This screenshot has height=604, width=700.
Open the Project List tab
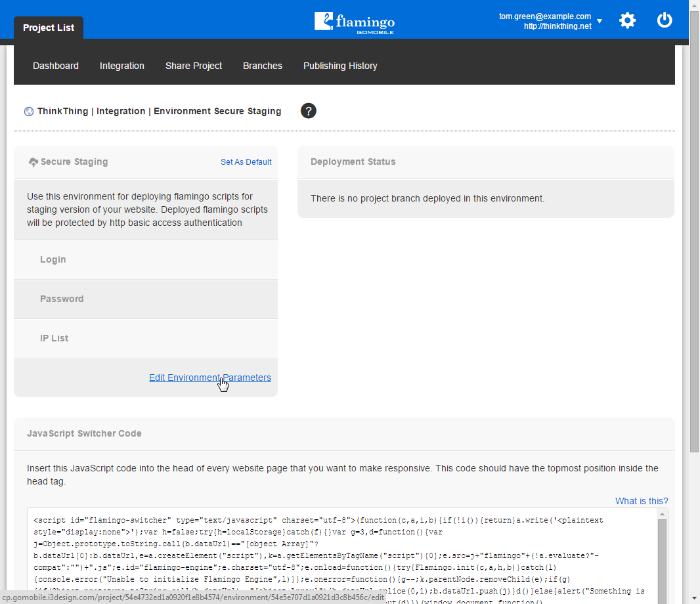click(49, 28)
